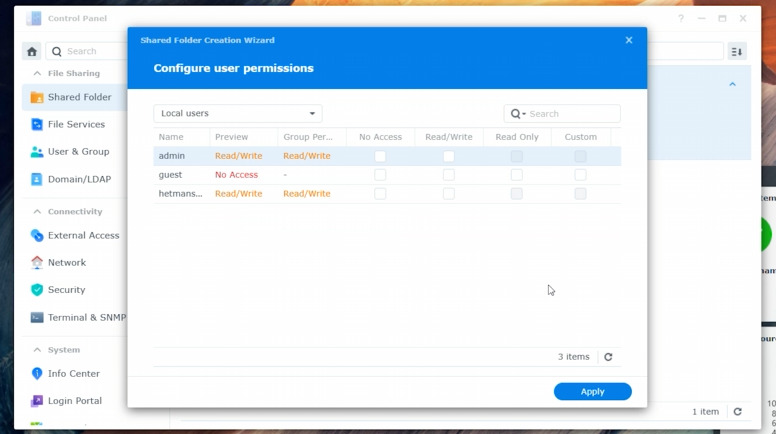Open User & Group settings

point(78,151)
